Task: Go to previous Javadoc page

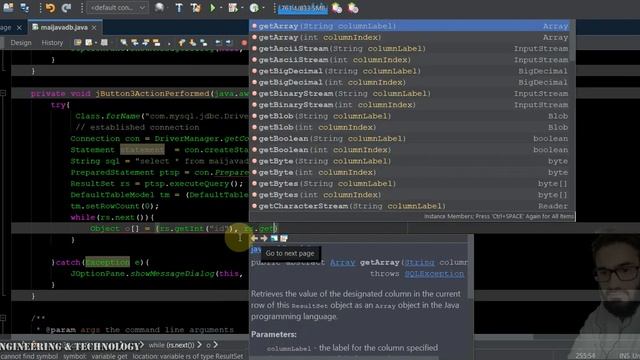Action: tap(254, 238)
